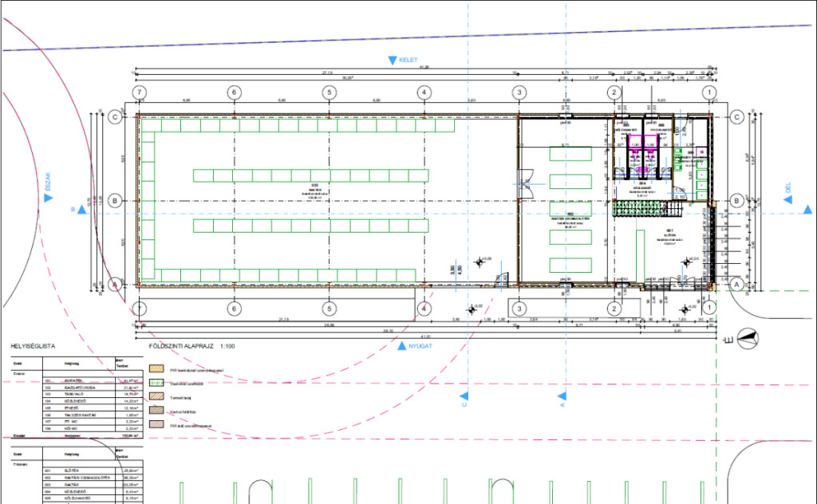817x504 pixels.
Task: Click the ±0,00 level marker inside the hall
Action: coord(481,261)
